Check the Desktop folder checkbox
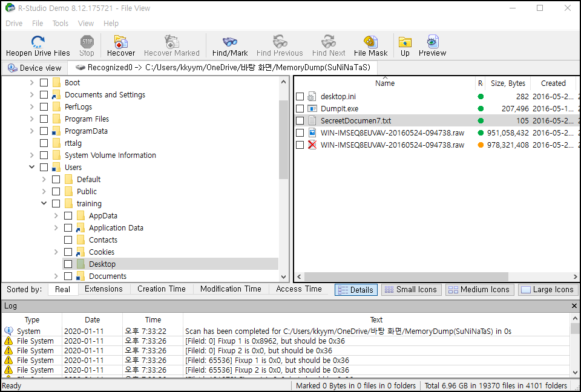Screen dimensions: 581x392 coord(68,264)
